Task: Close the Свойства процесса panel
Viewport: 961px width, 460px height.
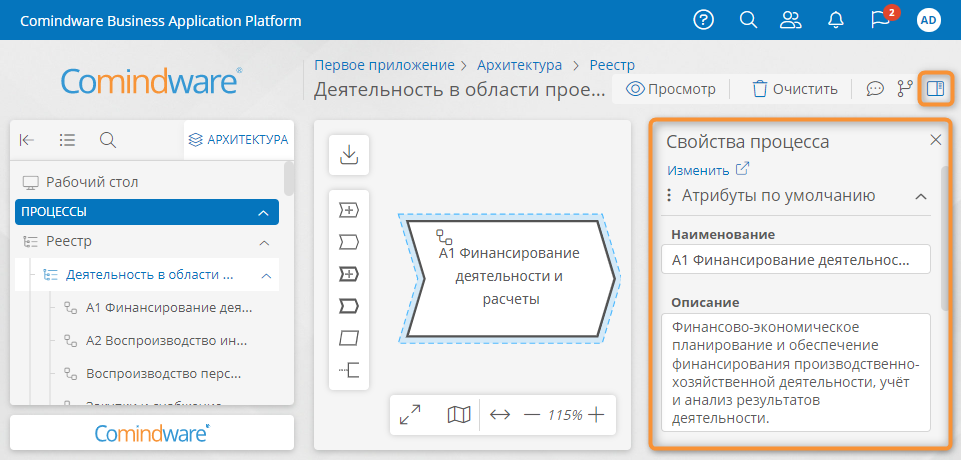Action: tap(935, 140)
